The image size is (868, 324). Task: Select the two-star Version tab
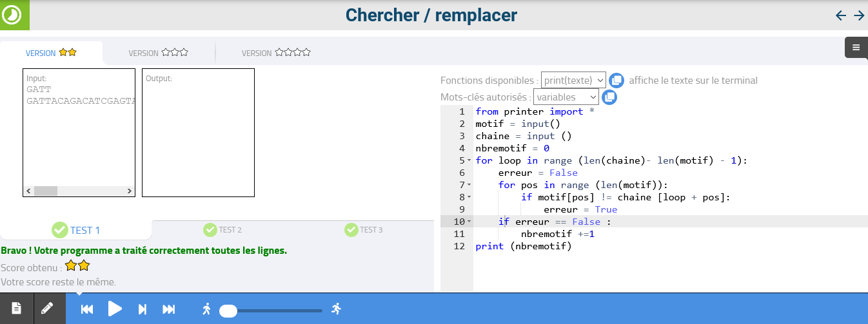pos(51,53)
